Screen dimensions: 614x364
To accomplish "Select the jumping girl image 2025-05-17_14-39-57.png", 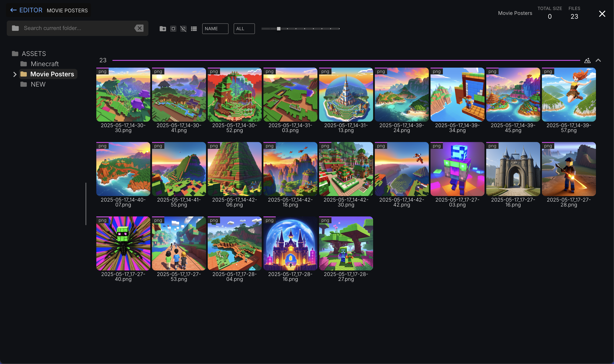I will click(x=569, y=94).
